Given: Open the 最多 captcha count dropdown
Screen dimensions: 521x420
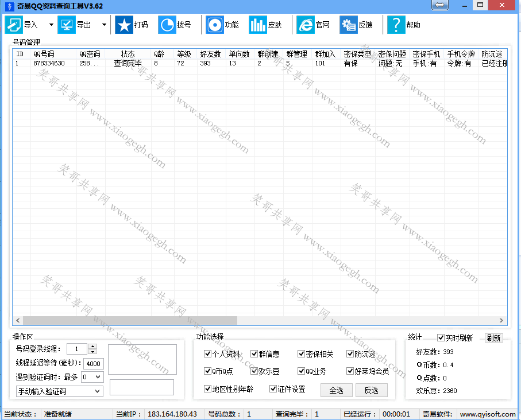Looking at the screenshot, I should [x=92, y=377].
